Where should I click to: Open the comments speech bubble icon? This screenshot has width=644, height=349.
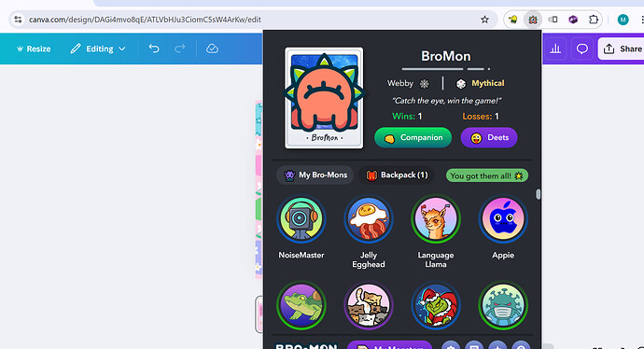pyautogui.click(x=582, y=49)
